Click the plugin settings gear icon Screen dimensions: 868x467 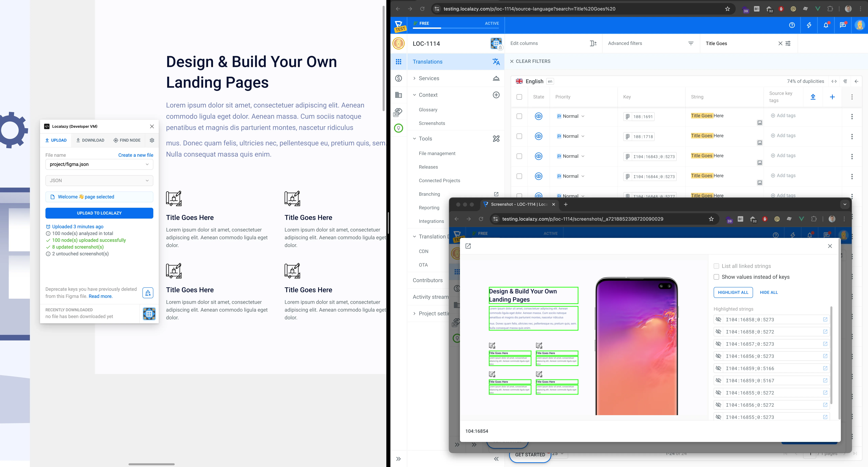pyautogui.click(x=152, y=140)
